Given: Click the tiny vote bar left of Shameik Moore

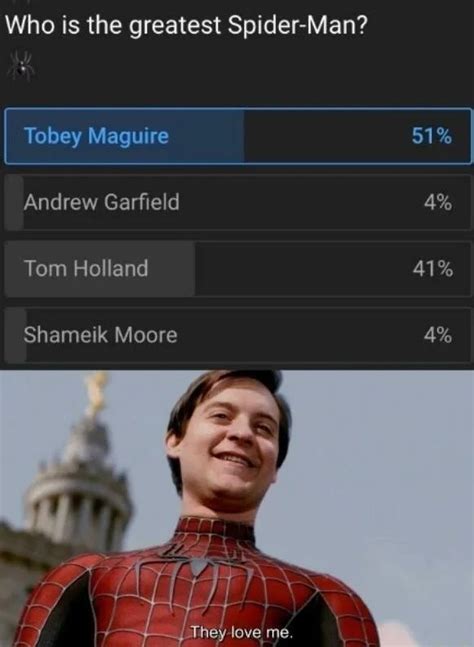Looking at the screenshot, I should (16, 335).
